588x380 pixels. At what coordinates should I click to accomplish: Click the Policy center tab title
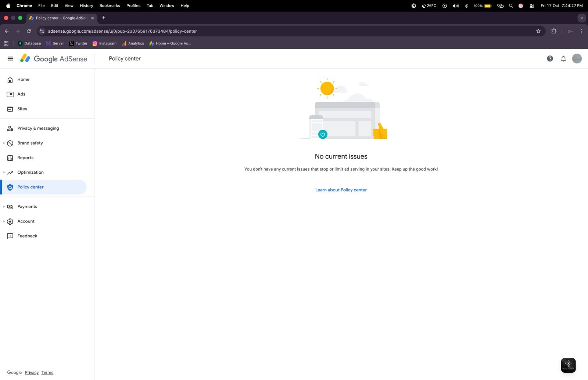(x=61, y=18)
